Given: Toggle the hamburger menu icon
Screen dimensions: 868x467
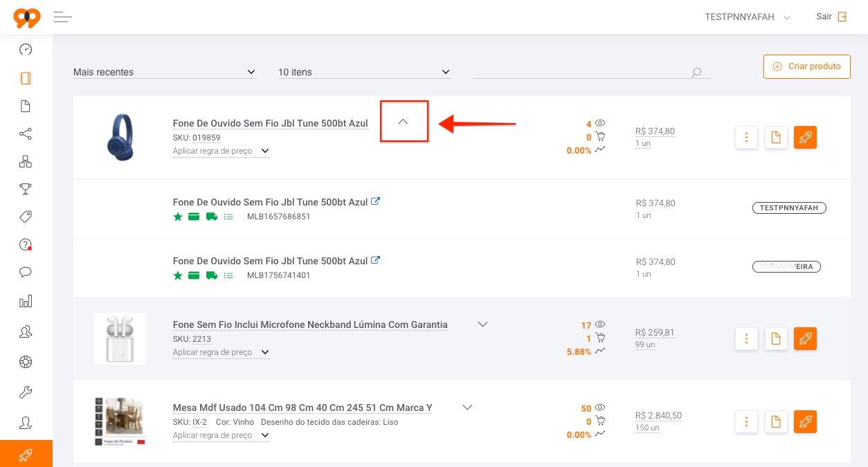Looking at the screenshot, I should [63, 17].
